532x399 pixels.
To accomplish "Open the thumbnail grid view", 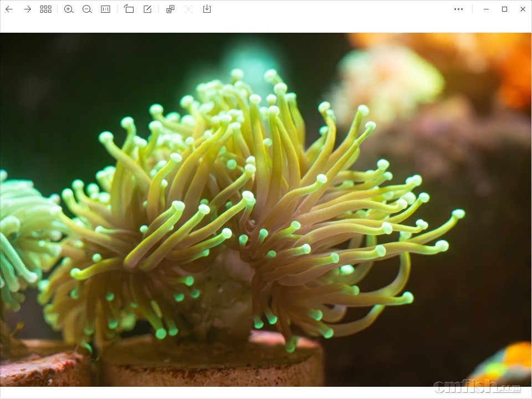I will pyautogui.click(x=45, y=9).
